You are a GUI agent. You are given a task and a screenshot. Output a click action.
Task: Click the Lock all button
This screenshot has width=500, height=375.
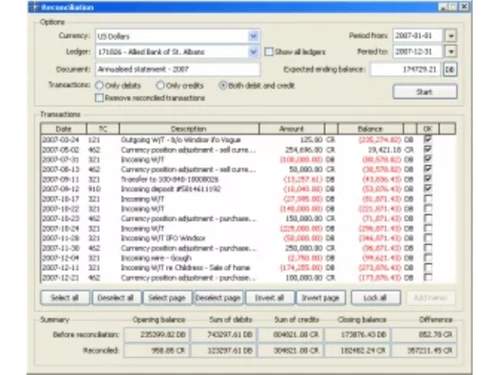click(x=376, y=298)
